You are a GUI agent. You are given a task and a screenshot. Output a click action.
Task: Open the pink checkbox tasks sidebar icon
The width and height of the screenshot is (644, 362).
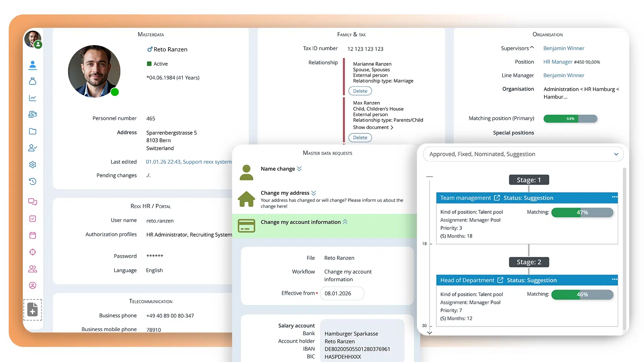[33, 219]
